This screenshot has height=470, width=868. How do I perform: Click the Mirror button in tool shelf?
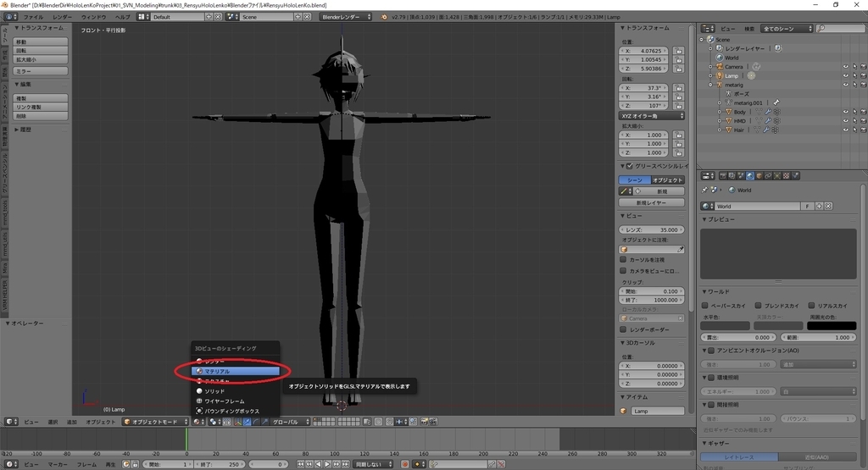[41, 71]
